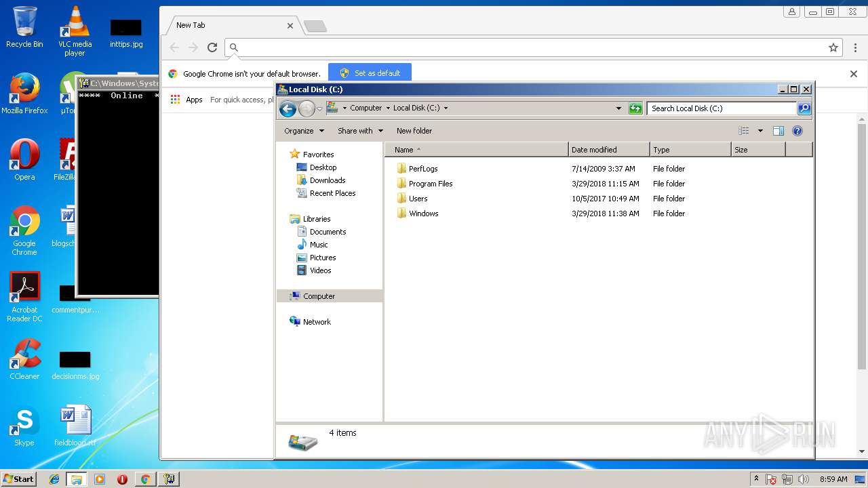Viewport: 868px width, 488px height.
Task: Sort by the Size column header
Action: (x=758, y=150)
